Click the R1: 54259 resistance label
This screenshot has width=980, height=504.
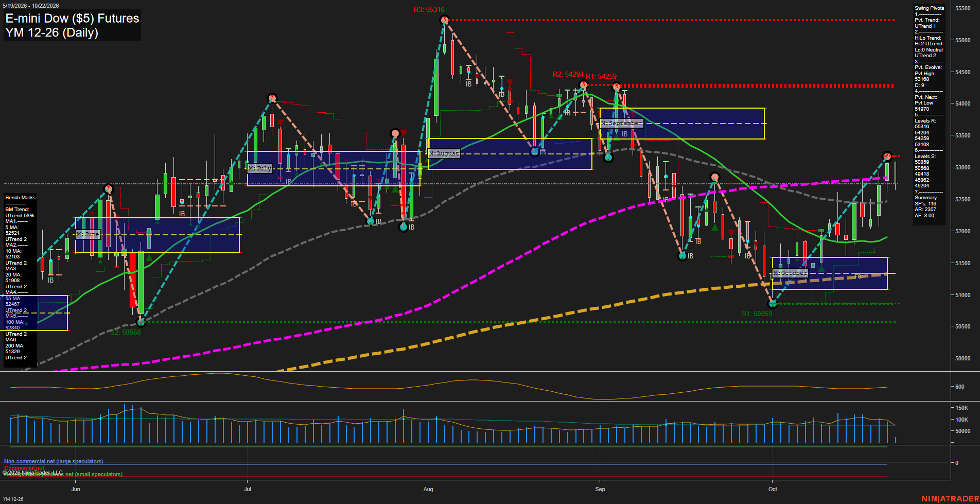tap(601, 77)
